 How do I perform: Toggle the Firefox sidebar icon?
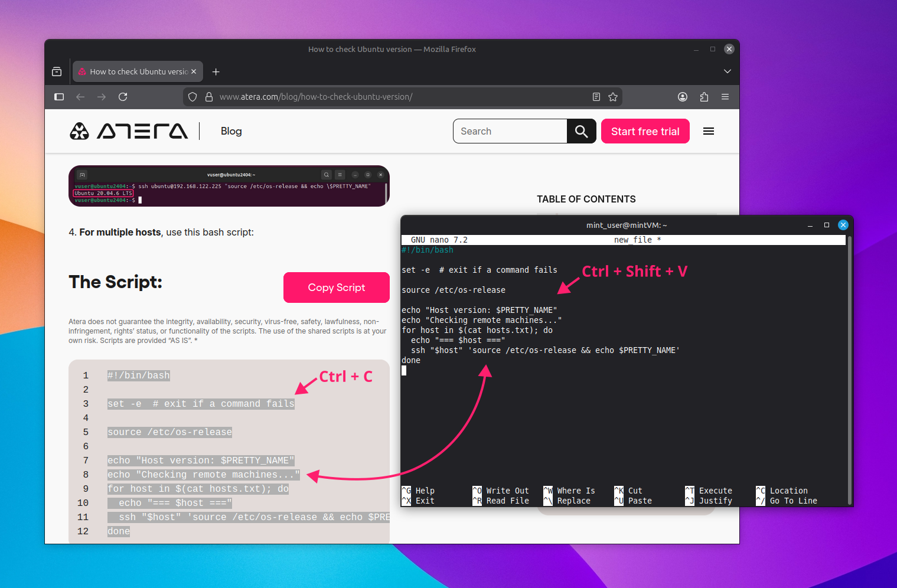(59, 97)
